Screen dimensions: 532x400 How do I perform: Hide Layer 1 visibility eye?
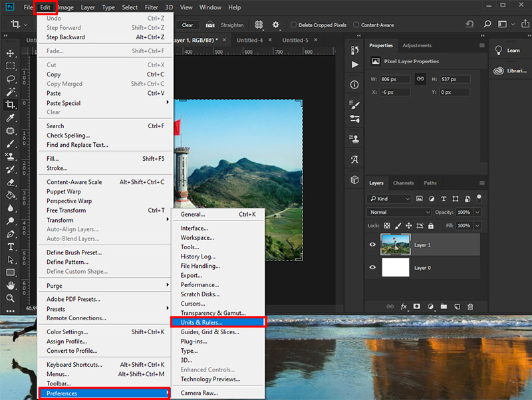point(372,245)
